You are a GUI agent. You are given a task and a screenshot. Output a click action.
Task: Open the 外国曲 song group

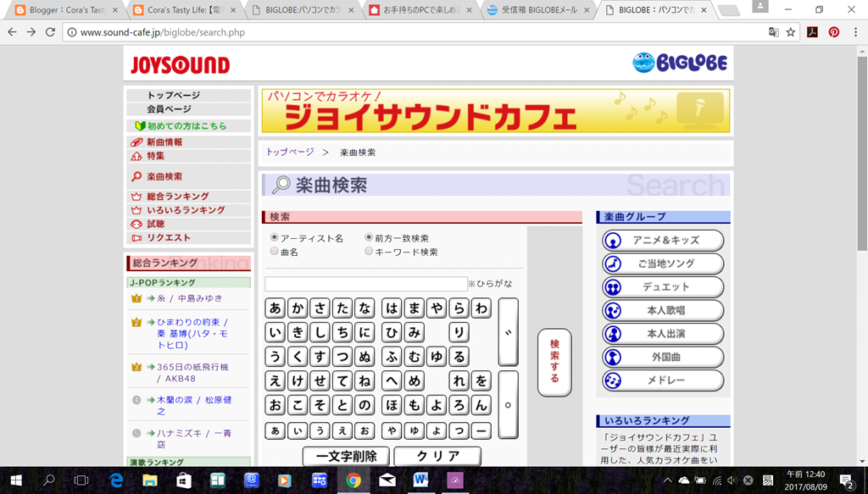point(663,357)
